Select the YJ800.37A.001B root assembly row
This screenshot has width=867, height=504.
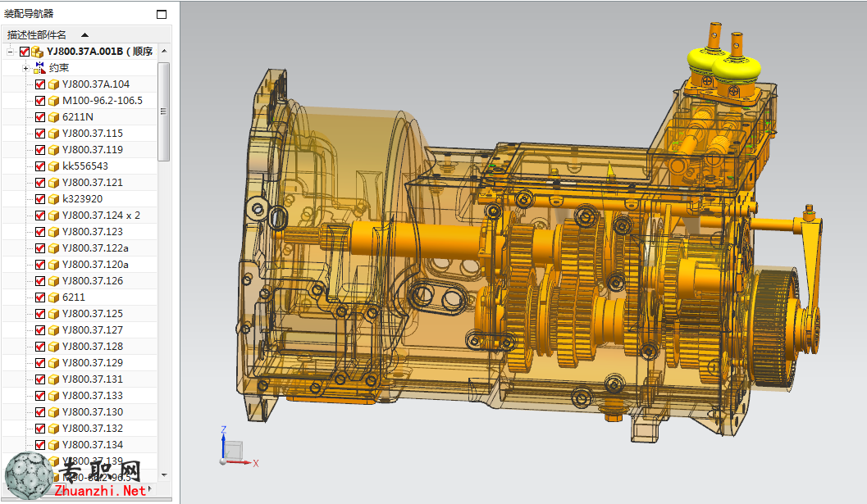[80, 52]
